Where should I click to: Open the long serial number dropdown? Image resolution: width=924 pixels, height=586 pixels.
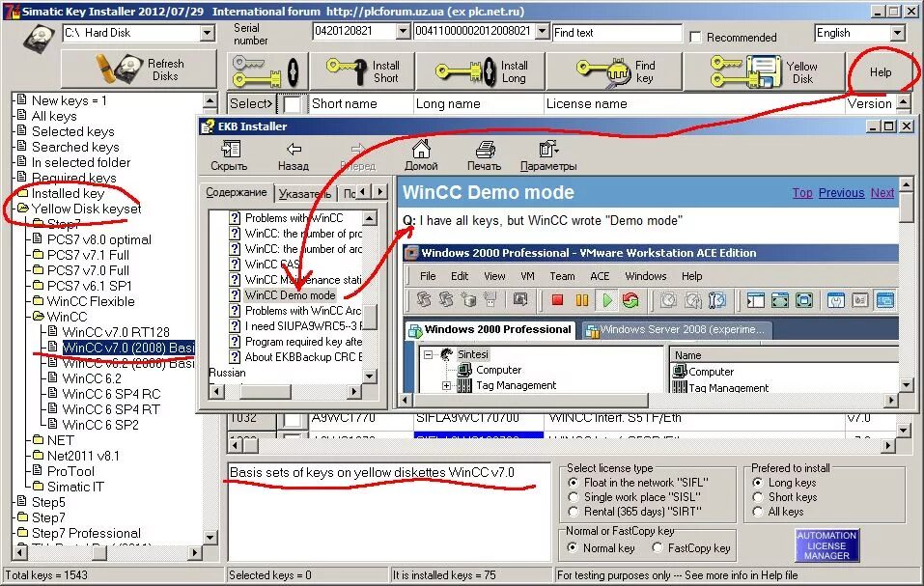pos(543,31)
